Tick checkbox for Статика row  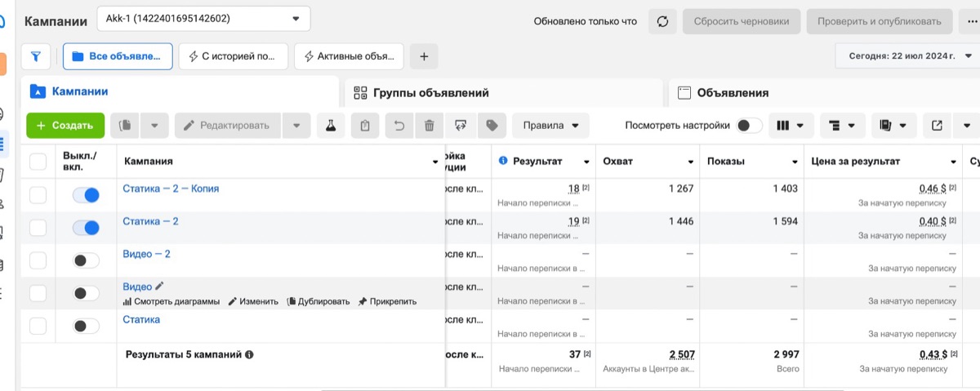[38, 326]
